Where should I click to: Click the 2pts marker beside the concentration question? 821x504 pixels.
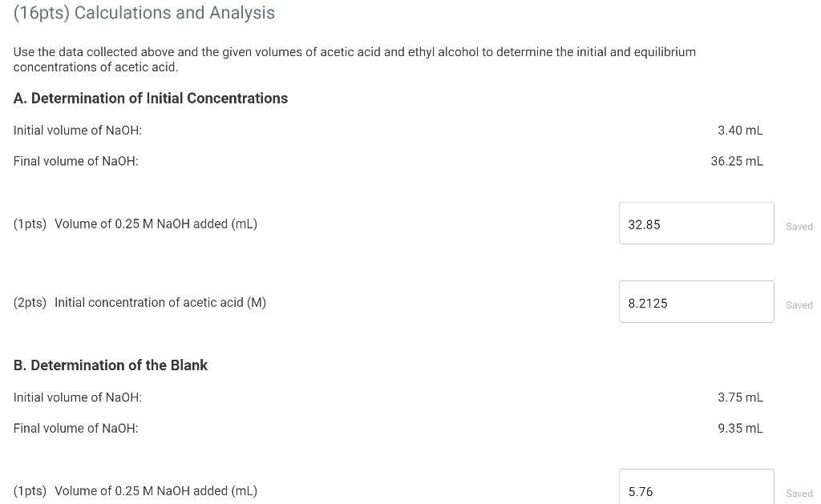click(30, 302)
